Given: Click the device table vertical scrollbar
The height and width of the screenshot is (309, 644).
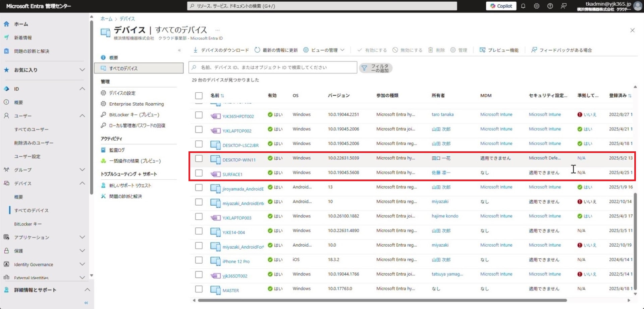Looking at the screenshot, I should click(635, 242).
